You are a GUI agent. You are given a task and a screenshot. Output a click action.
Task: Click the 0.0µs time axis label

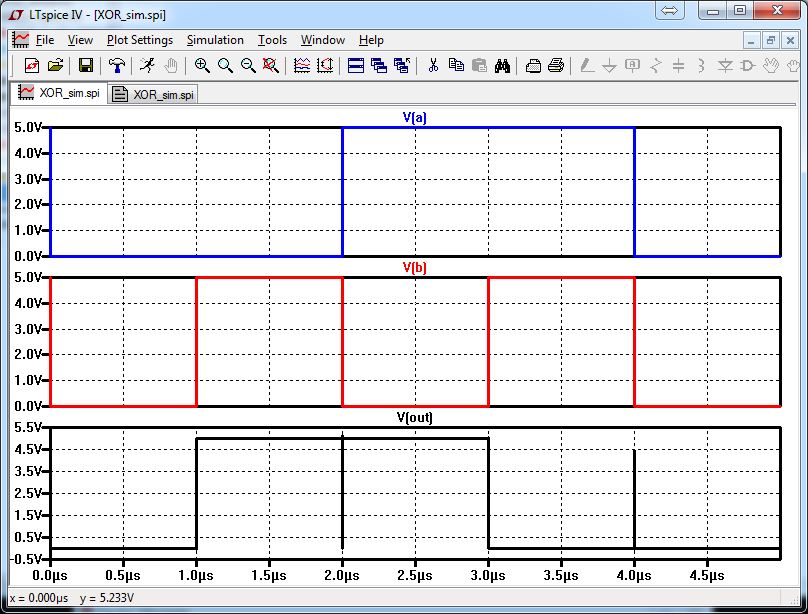click(50, 575)
